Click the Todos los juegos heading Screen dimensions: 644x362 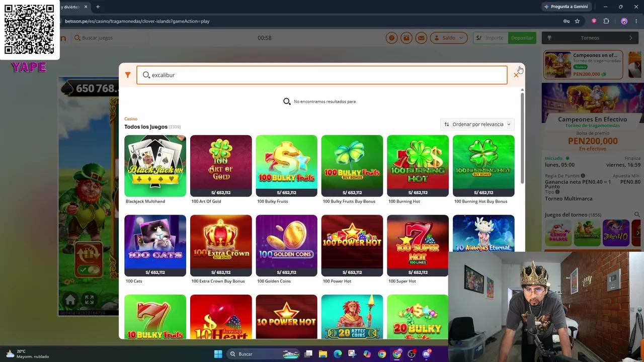(146, 127)
